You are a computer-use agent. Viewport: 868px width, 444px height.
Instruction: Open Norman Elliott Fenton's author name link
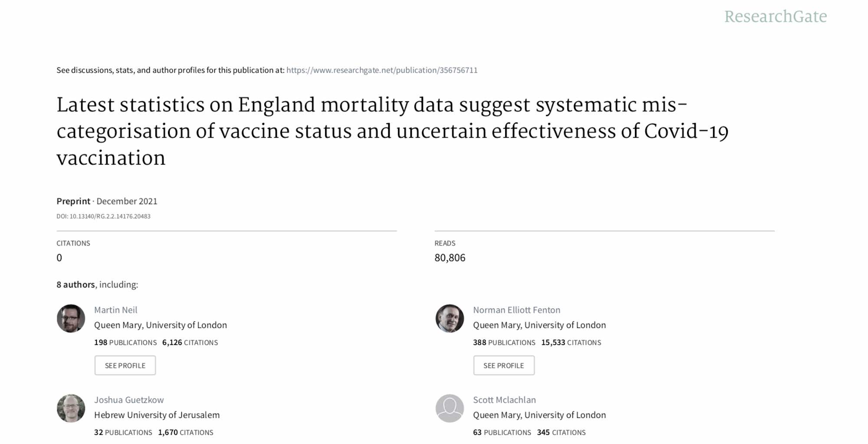(516, 310)
